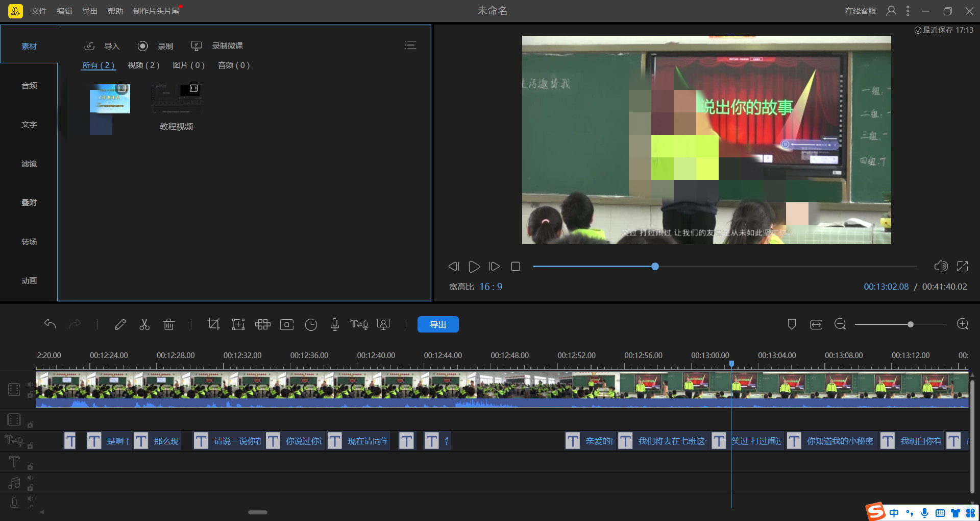Click the fullscreen expand preview icon
This screenshot has height=521, width=980.
click(x=963, y=266)
